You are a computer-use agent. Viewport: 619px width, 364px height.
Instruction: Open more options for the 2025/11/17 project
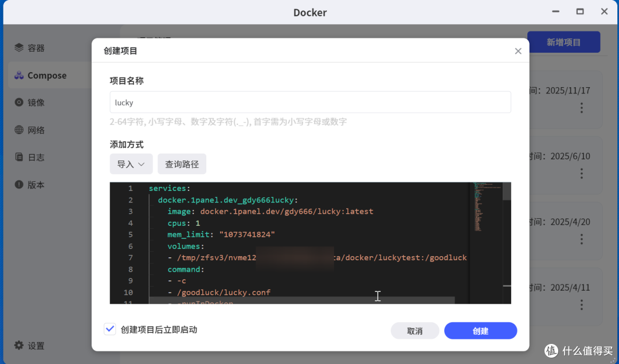coord(582,108)
